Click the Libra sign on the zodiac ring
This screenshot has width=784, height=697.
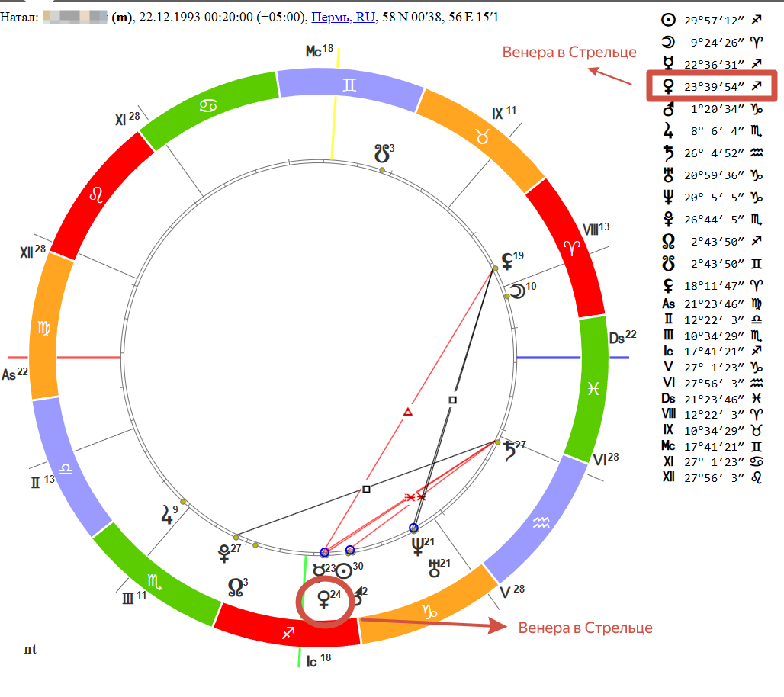point(66,469)
